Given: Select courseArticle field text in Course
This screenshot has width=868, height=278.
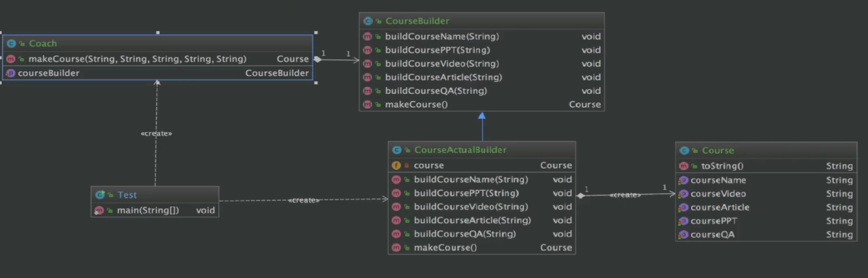Looking at the screenshot, I should (720, 207).
